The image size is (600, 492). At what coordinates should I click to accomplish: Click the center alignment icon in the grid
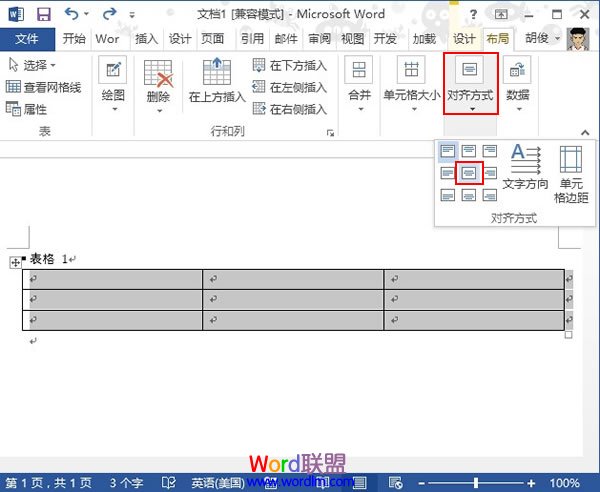coord(469,173)
